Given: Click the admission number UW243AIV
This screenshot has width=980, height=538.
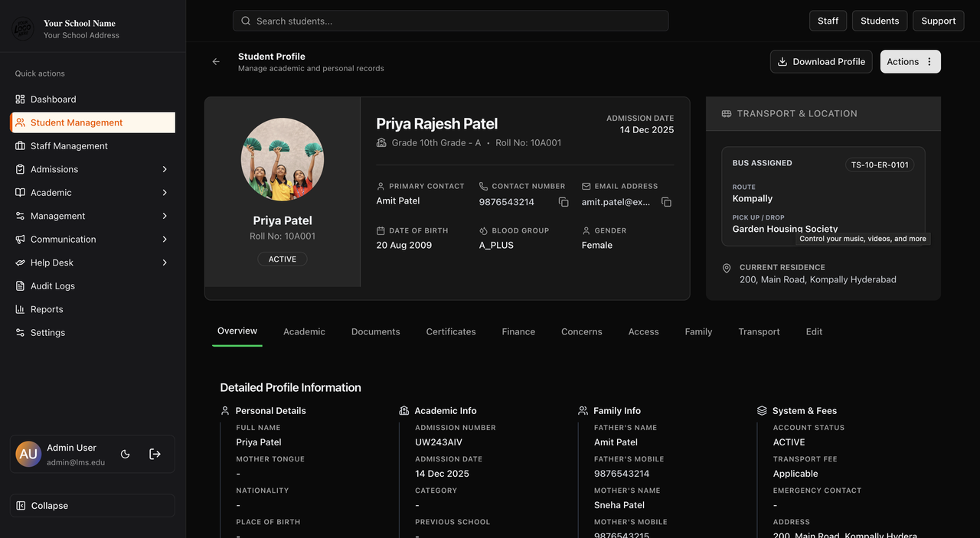Looking at the screenshot, I should pyautogui.click(x=439, y=442).
